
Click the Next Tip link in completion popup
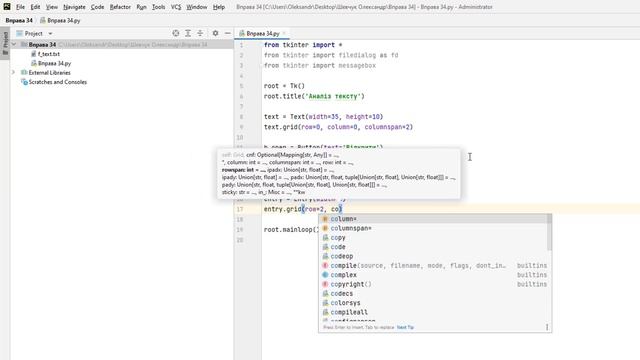405,327
